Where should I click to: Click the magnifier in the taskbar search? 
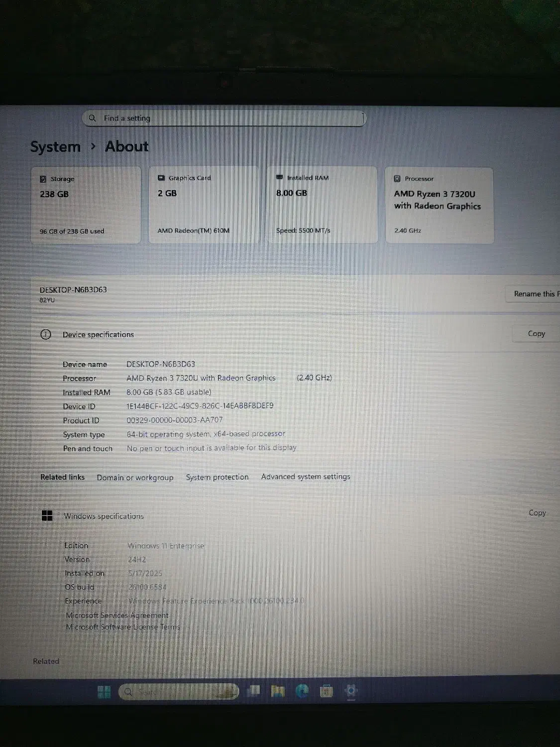tap(128, 692)
